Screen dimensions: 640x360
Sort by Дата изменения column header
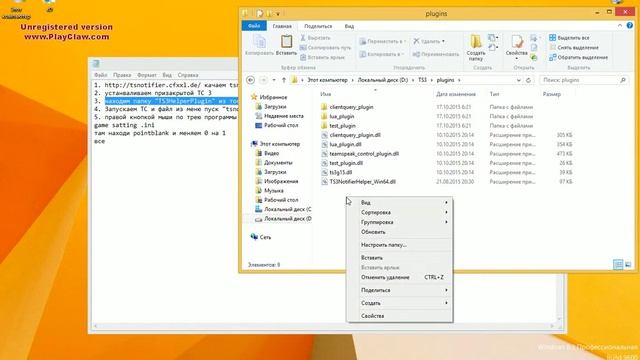(456, 94)
